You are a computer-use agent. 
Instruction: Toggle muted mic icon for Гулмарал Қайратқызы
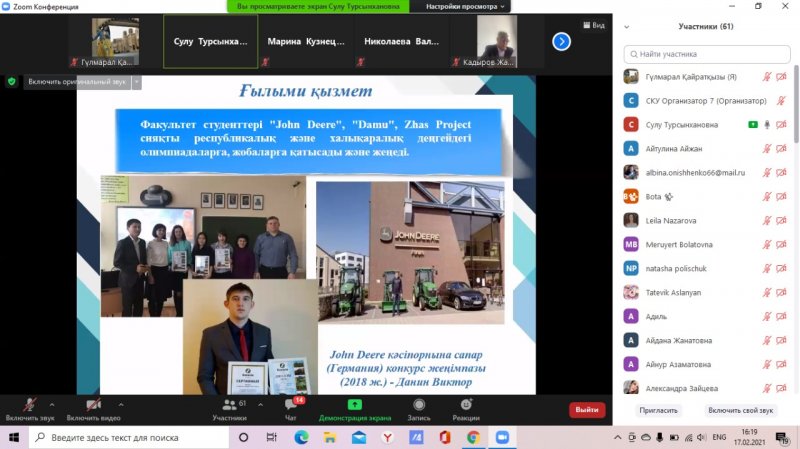pyautogui.click(x=767, y=77)
